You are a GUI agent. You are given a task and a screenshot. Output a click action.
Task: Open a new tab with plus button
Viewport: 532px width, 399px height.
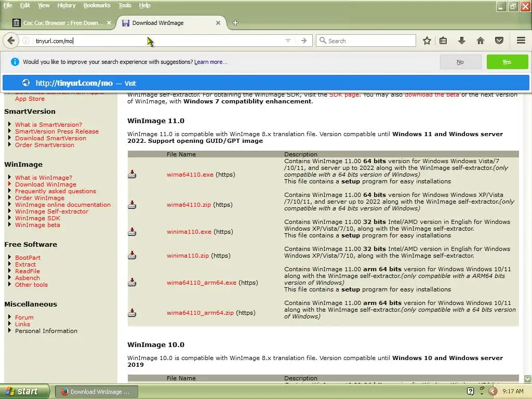235,23
